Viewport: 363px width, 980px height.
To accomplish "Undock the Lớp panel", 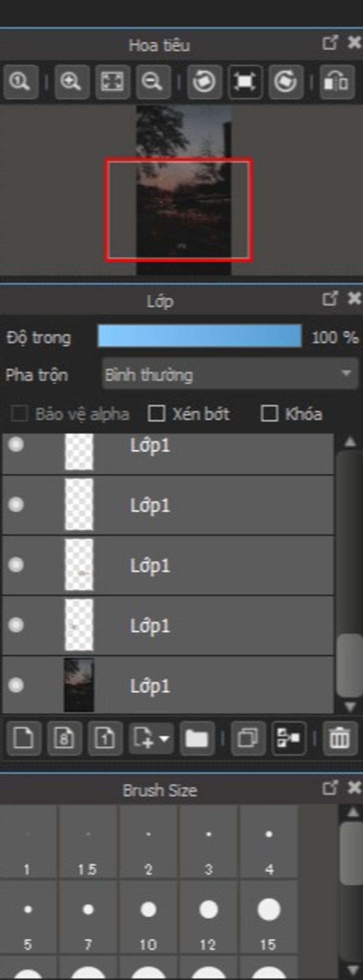I will 330,299.
